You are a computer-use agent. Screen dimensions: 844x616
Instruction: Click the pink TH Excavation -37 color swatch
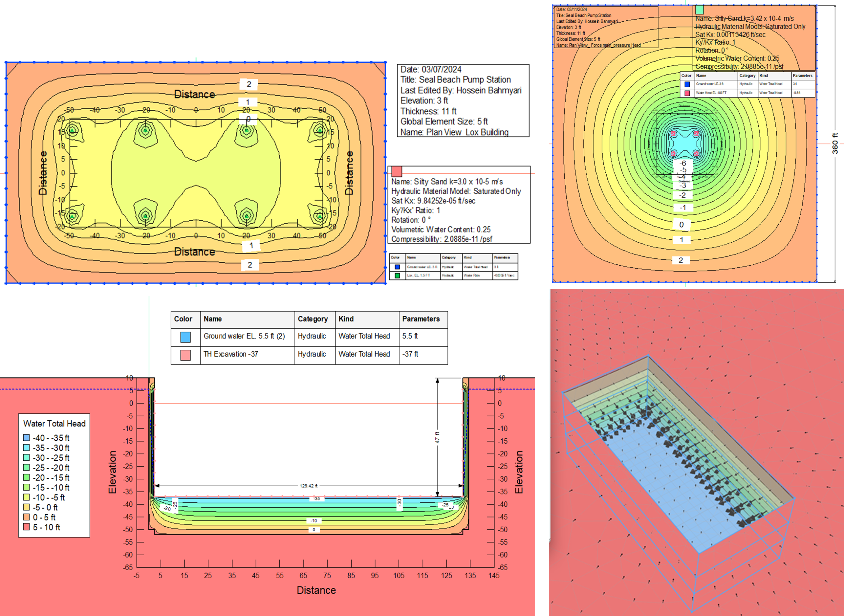(185, 355)
